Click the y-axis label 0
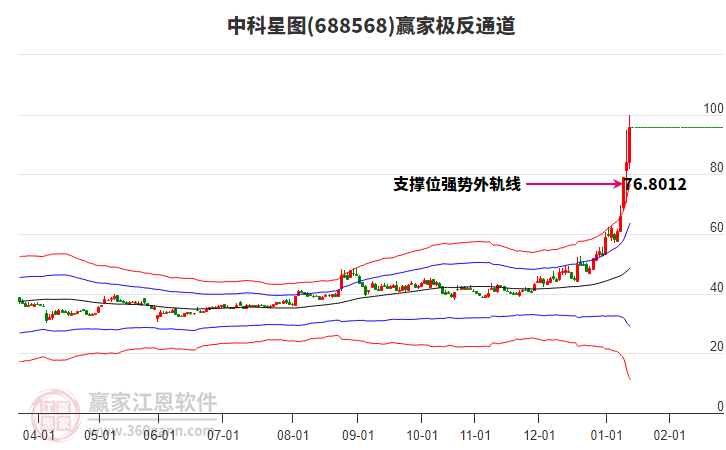The height and width of the screenshot is (450, 726). [720, 406]
